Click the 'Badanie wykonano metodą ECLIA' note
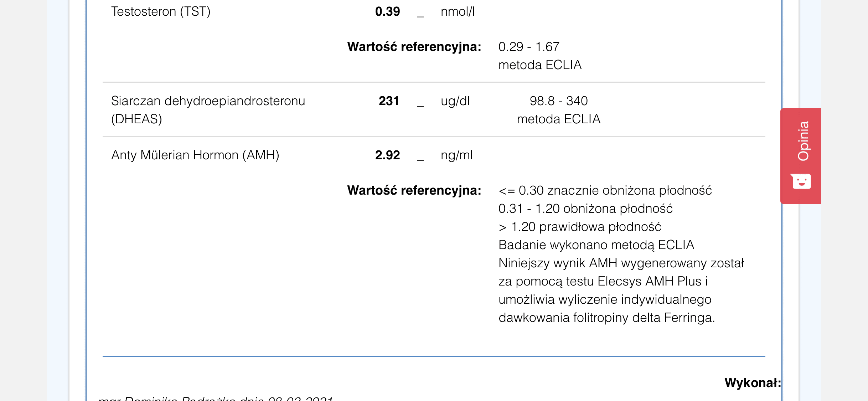This screenshot has width=868, height=401. point(596,245)
